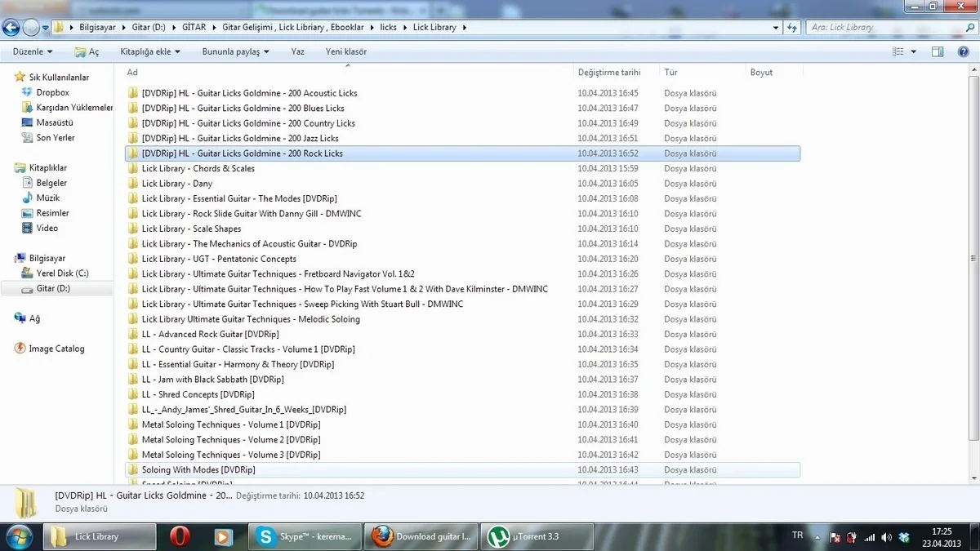
Task: Select Yerel Disk (C:) in sidebar
Action: coord(62,273)
